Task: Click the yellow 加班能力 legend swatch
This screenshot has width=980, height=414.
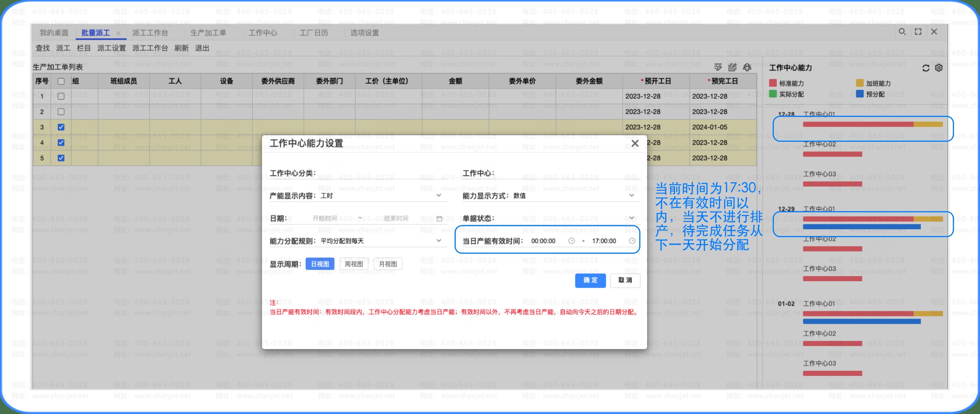Action: click(x=859, y=83)
